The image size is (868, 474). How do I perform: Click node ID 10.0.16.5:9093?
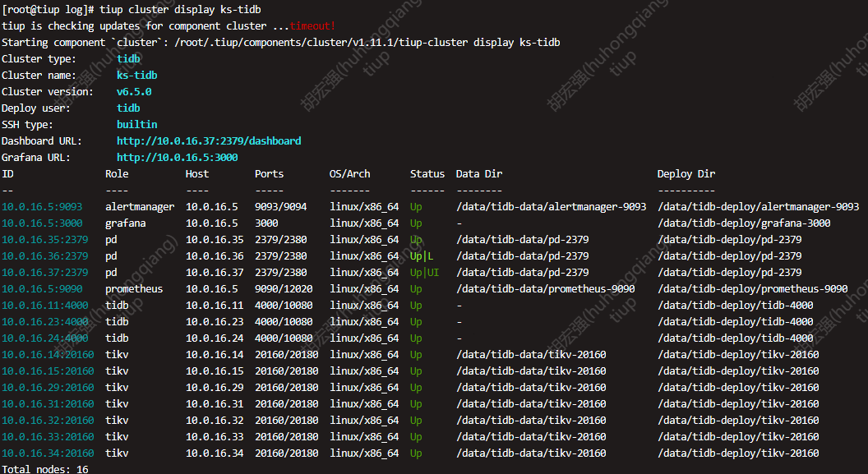(x=42, y=207)
